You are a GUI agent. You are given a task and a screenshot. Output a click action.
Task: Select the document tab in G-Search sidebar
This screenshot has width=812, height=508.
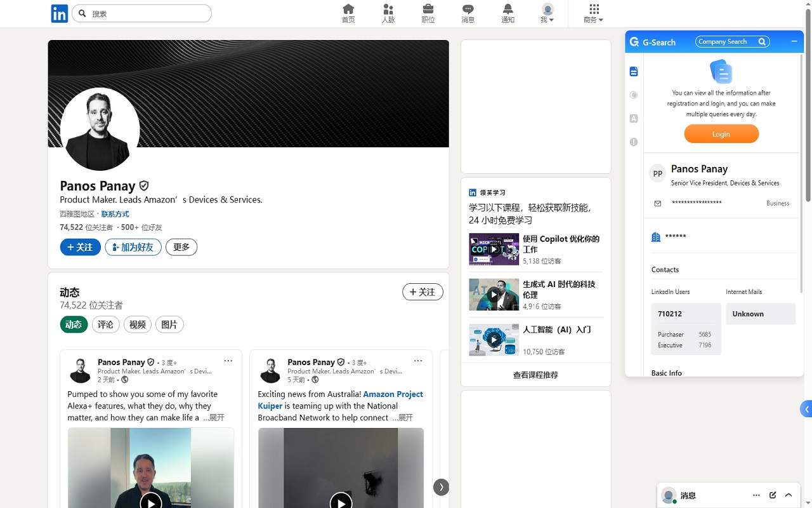pos(633,71)
